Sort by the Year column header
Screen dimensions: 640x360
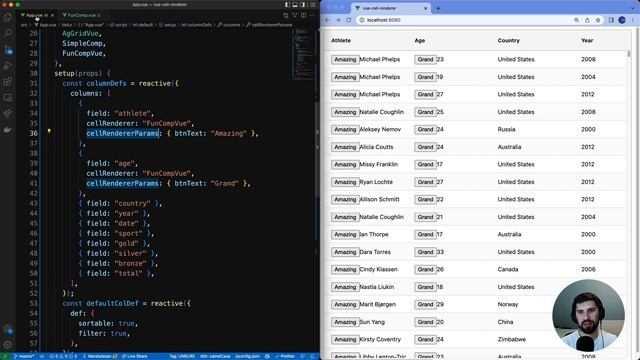pyautogui.click(x=587, y=40)
